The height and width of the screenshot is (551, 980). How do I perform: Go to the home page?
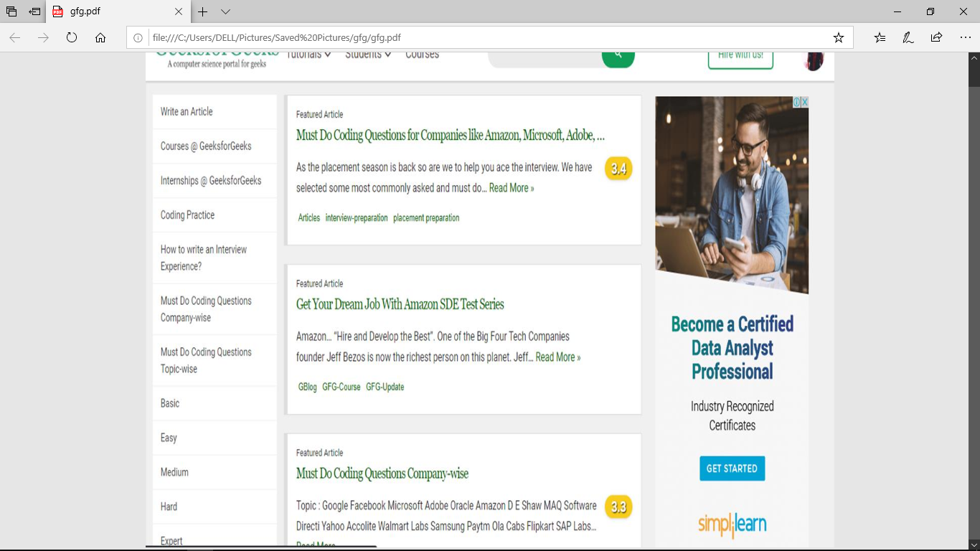click(100, 37)
